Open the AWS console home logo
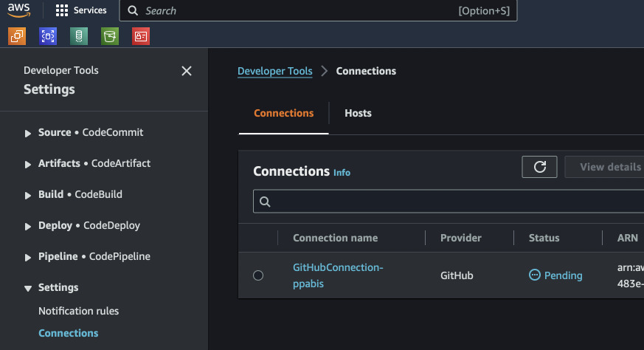The height and width of the screenshot is (350, 644). [19, 10]
